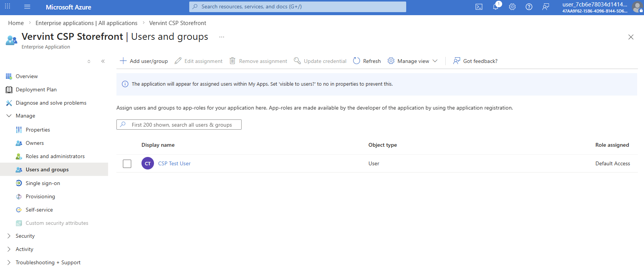Open the ellipsis more options by title
Screen dimensions: 644x276
tap(221, 37)
